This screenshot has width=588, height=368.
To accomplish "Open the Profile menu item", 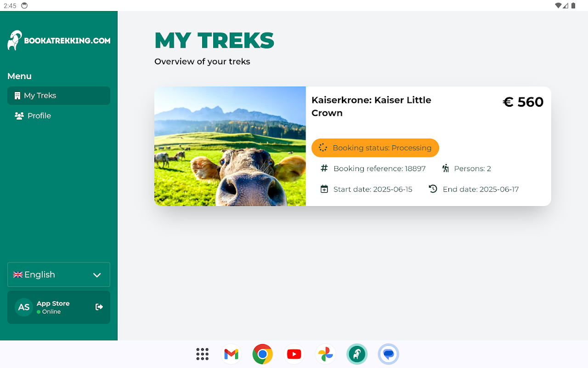I will point(59,116).
